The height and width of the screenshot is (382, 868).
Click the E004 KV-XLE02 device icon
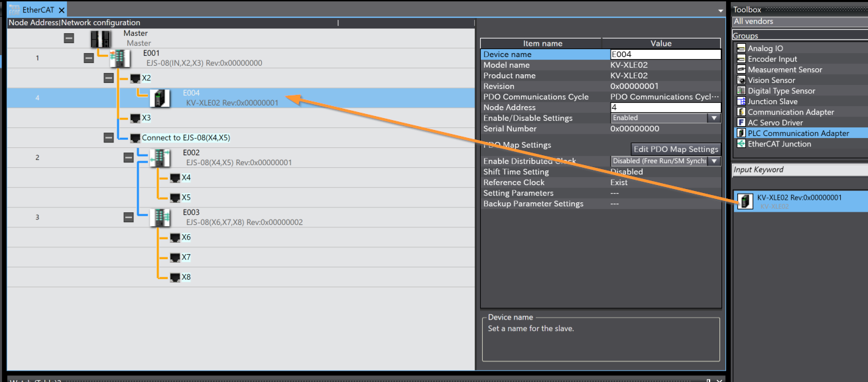point(160,98)
